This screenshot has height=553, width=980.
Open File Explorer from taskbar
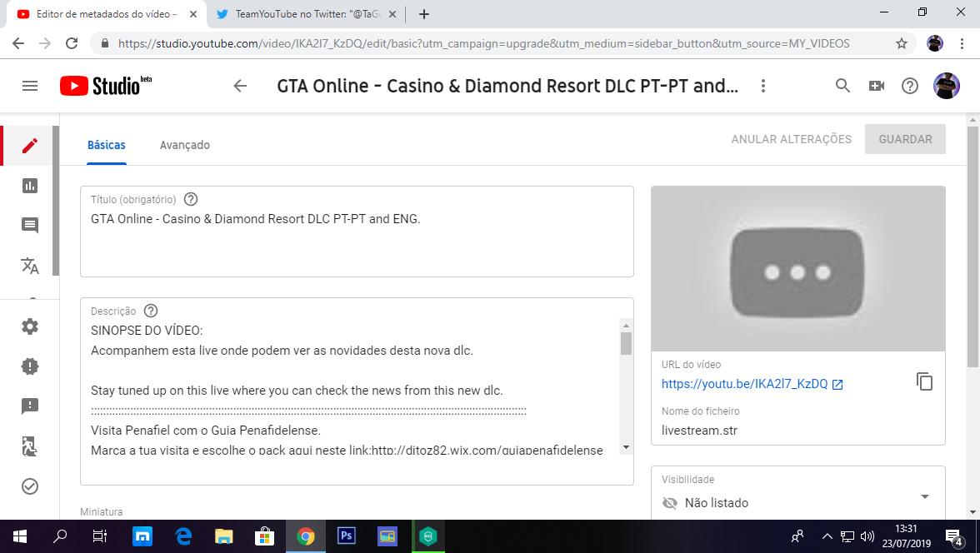point(223,536)
